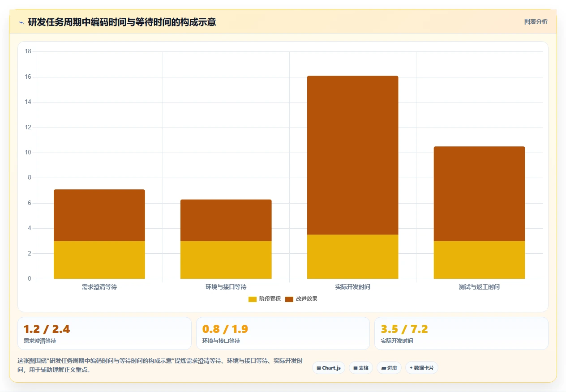The width and height of the screenshot is (566, 392).
Task: Click the brown 改进效果 legend color swatch
Action: pyautogui.click(x=289, y=299)
